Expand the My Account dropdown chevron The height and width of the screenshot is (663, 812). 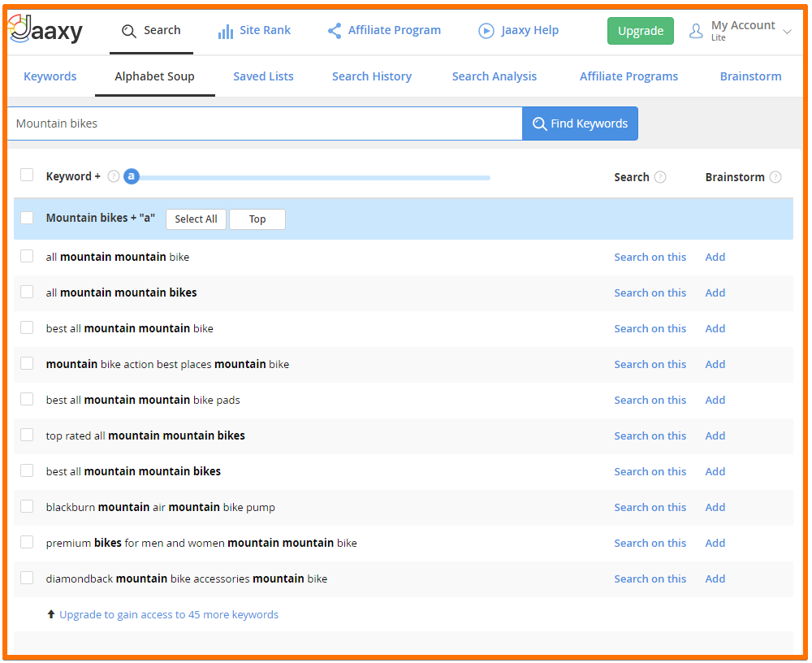click(x=787, y=32)
